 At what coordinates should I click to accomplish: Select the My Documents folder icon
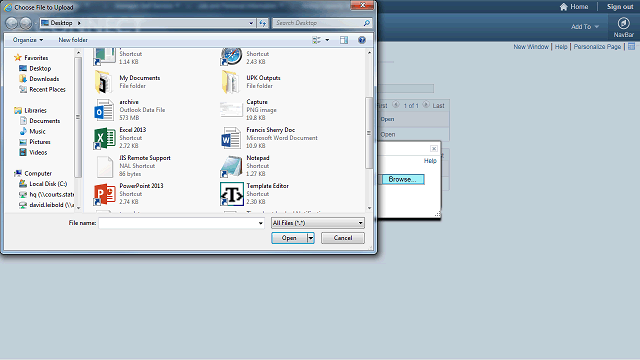[104, 82]
